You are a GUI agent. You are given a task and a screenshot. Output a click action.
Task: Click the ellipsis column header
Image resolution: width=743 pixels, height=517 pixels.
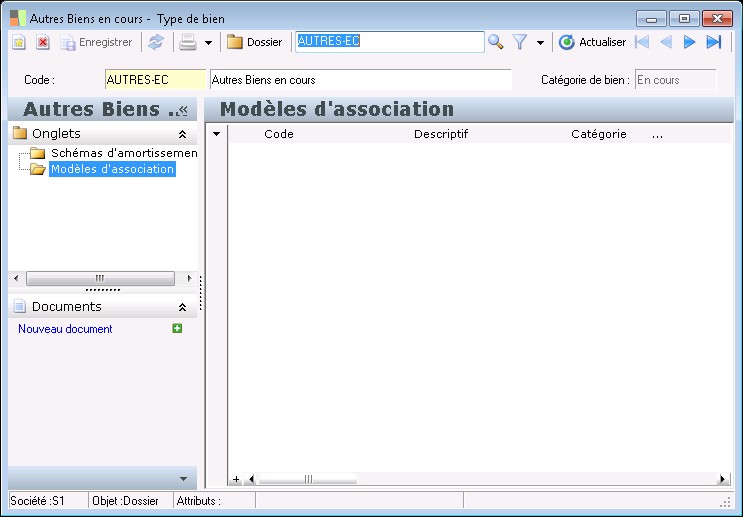click(657, 135)
